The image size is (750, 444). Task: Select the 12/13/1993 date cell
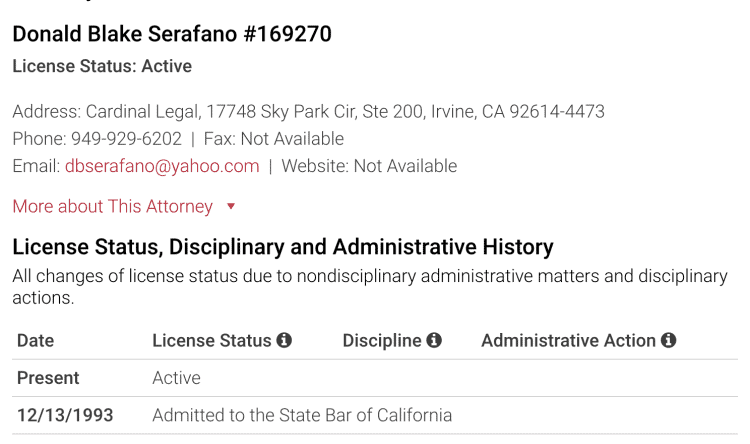(65, 415)
